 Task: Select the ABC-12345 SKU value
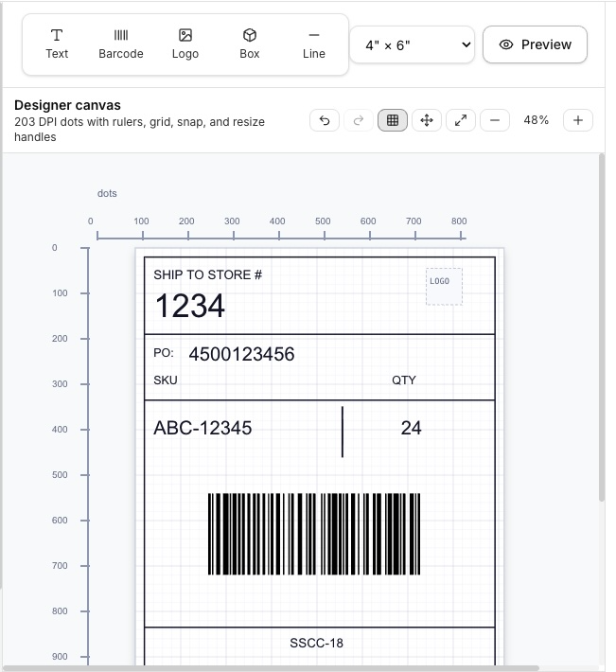(202, 428)
